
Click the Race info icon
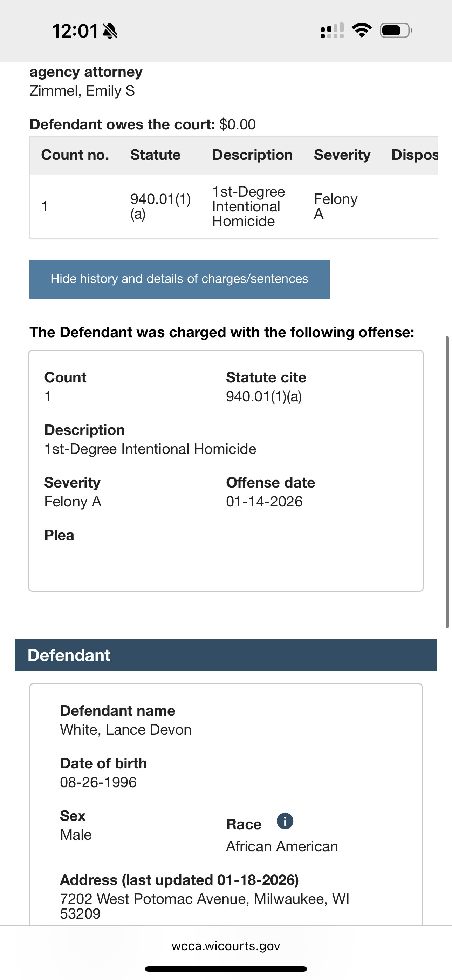click(x=285, y=821)
